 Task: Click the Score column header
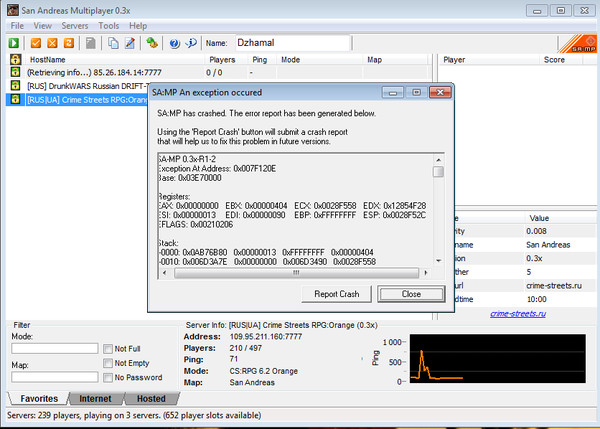point(561,60)
